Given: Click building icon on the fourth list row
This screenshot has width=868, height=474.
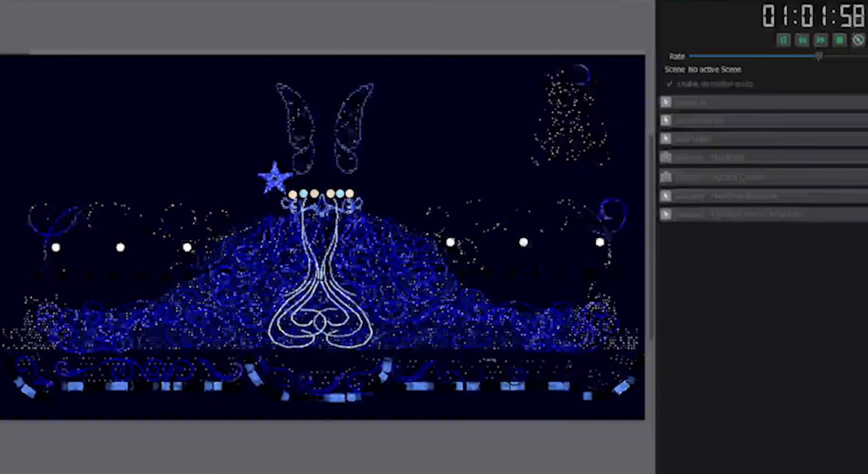Looking at the screenshot, I should pyautogui.click(x=666, y=157).
